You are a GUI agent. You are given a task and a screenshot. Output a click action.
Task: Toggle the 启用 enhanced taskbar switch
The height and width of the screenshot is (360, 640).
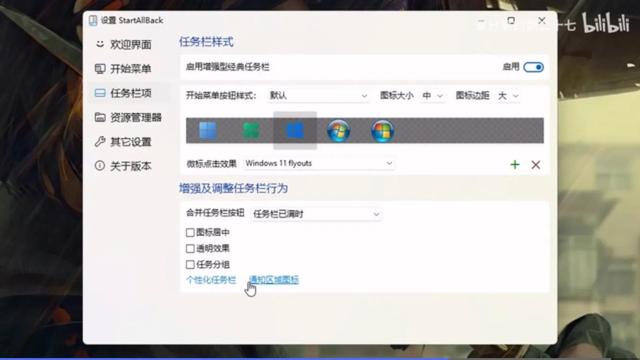(533, 67)
